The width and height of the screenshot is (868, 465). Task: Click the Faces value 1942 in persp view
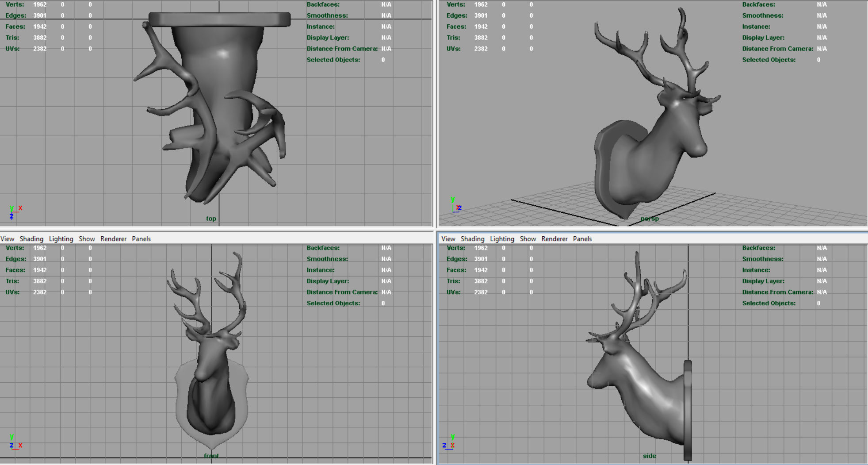point(481,27)
